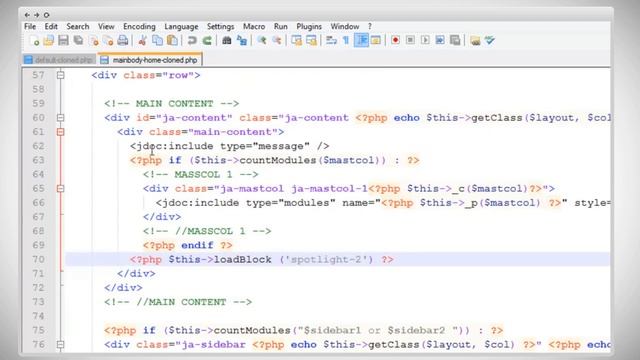Image resolution: width=640 pixels, height=360 pixels.
Task: Open the Settings menu
Action: (220, 27)
